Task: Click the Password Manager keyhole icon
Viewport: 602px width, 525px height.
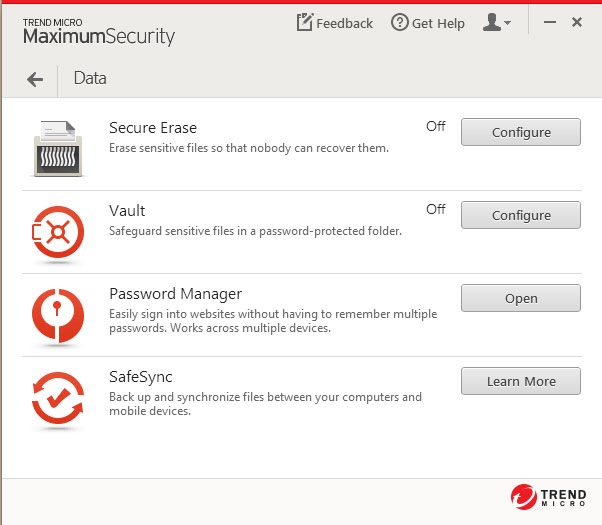Action: [58, 315]
